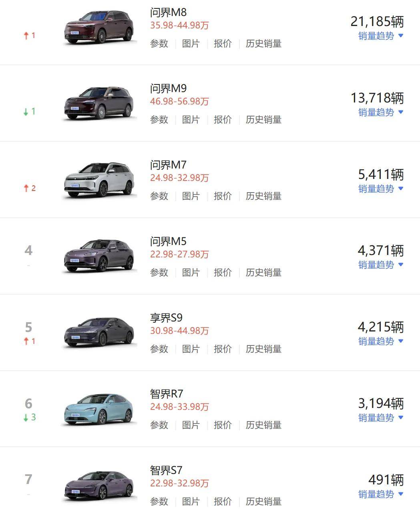The height and width of the screenshot is (520, 420).
Task: Open 历史销量 for 问界M5
Action: point(263,273)
